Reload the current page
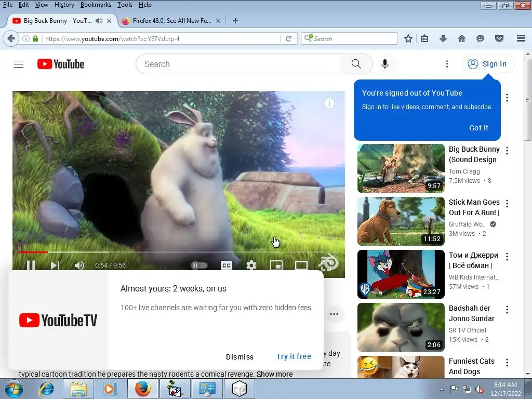 (289, 38)
